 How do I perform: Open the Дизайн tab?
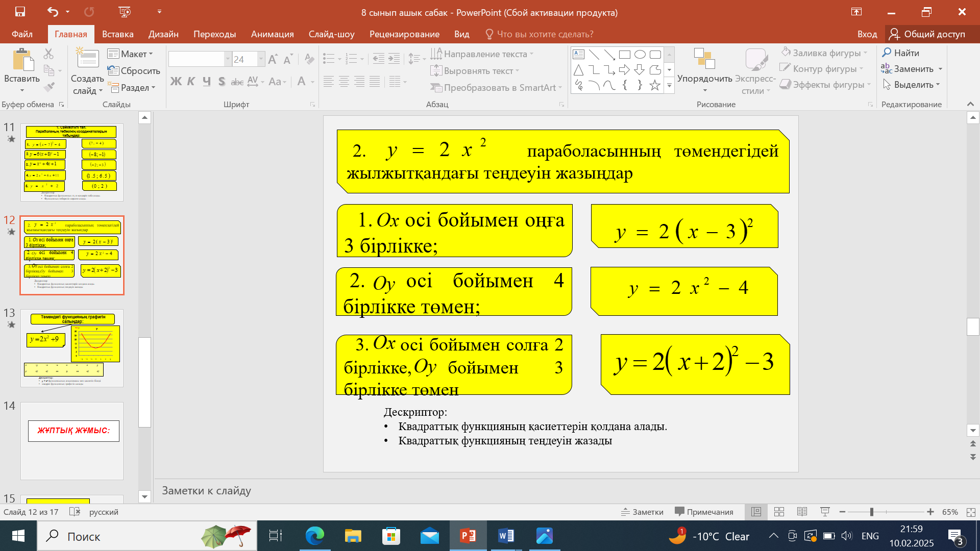pos(163,34)
